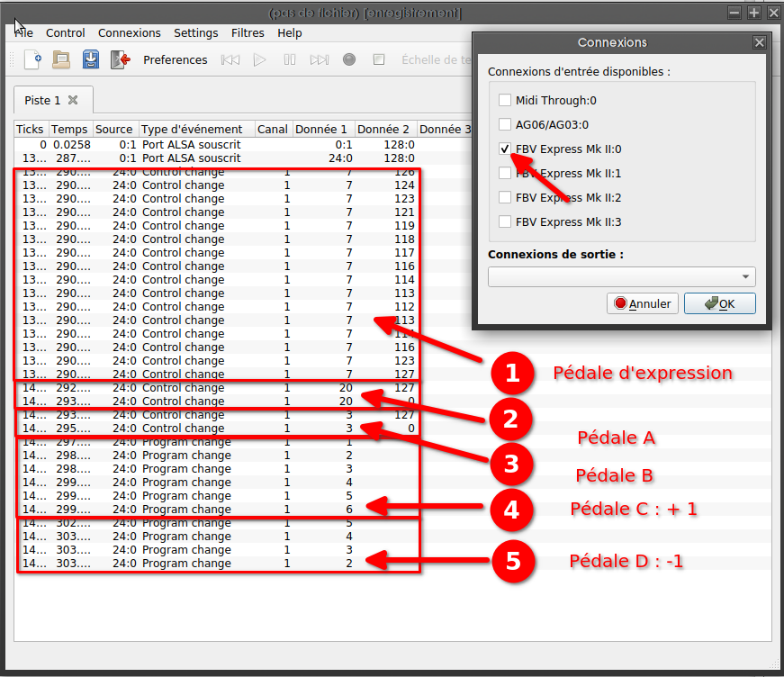784x677 pixels.
Task: Sort by the Ticks column header
Action: point(31,129)
